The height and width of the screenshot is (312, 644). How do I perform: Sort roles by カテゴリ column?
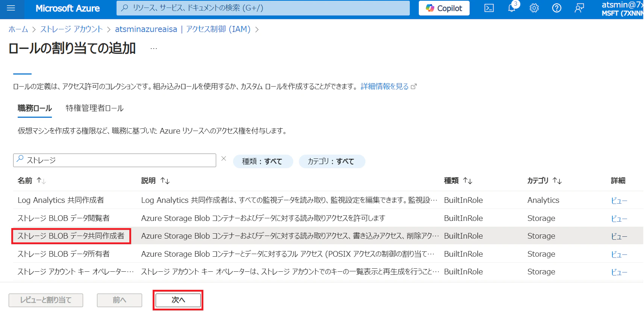tap(544, 181)
